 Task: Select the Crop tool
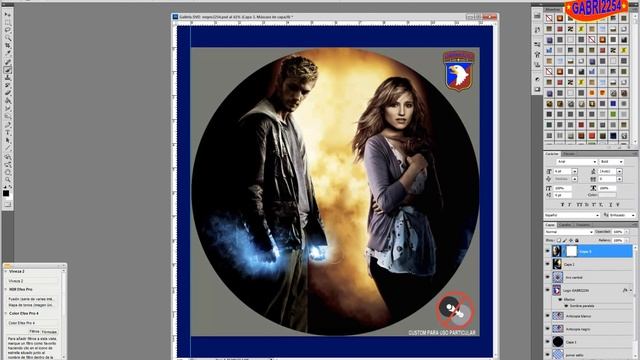[7, 46]
